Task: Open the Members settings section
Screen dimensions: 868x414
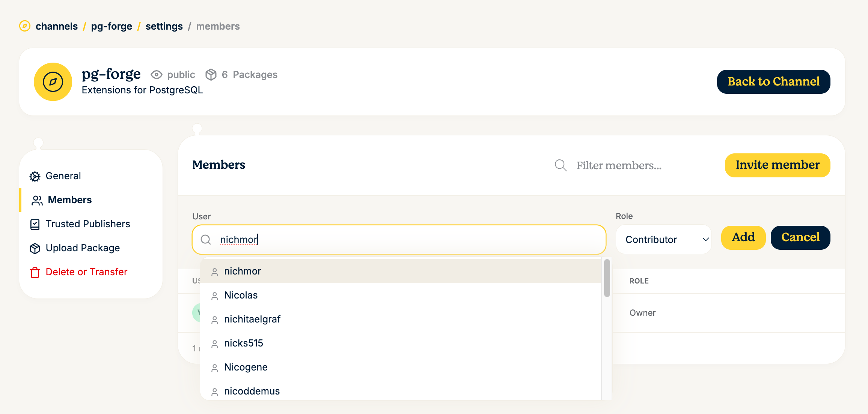Action: 70,200
